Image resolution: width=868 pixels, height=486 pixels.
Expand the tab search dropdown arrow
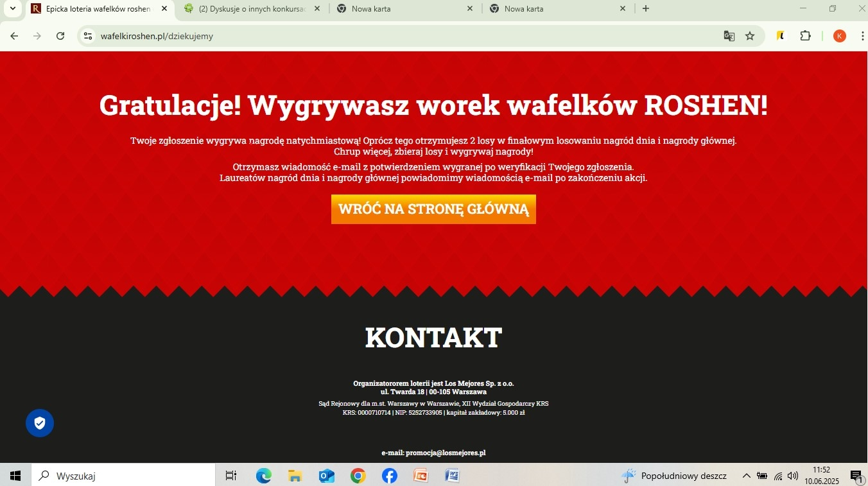(12, 9)
